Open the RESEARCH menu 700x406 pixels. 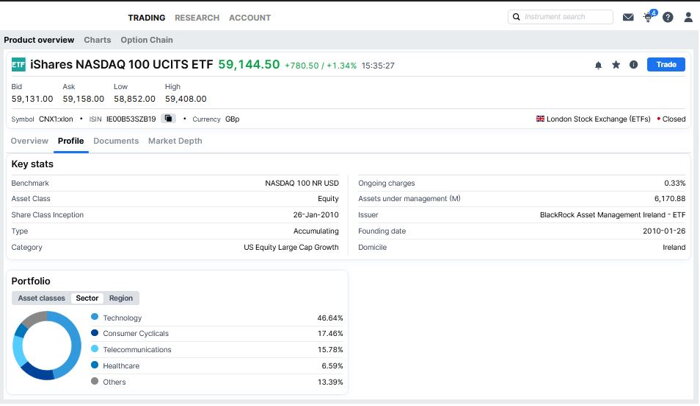tap(197, 18)
